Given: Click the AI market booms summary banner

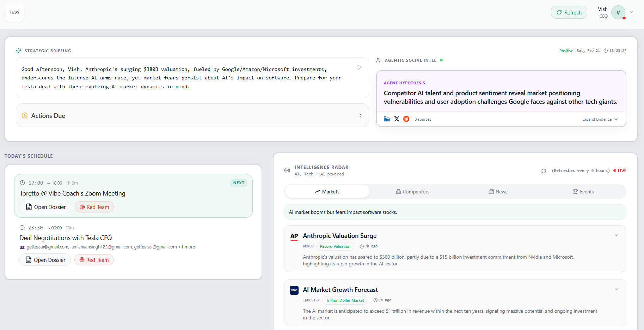Looking at the screenshot, I should pyautogui.click(x=455, y=212).
